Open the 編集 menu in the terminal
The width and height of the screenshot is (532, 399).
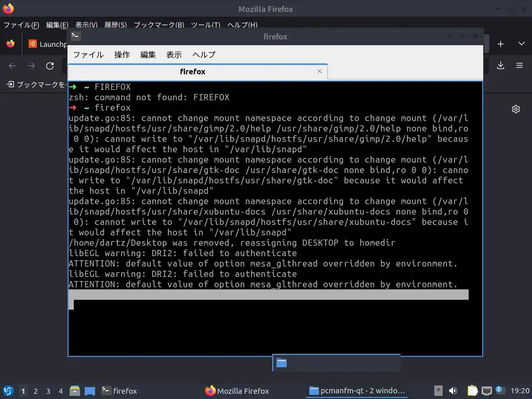(148, 55)
